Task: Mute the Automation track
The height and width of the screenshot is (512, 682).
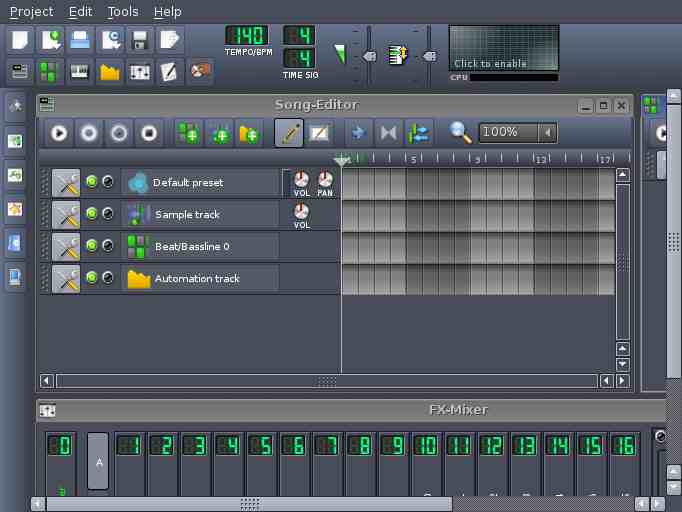Action: [92, 278]
